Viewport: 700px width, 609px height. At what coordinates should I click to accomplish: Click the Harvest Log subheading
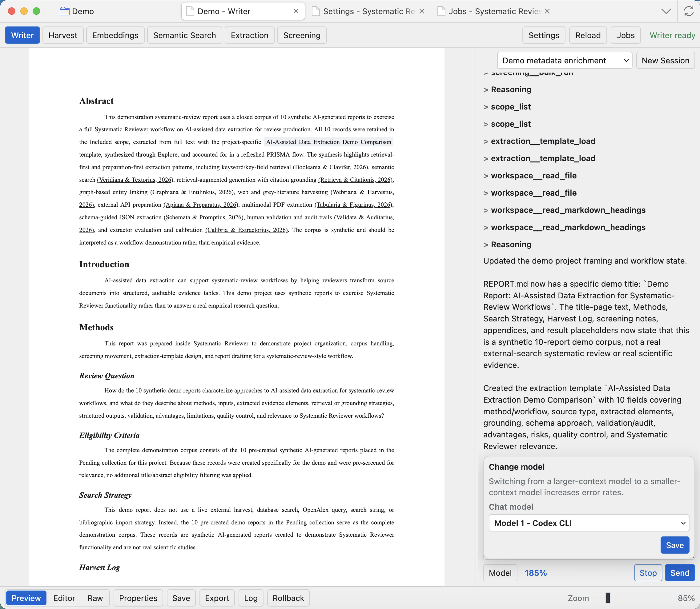coord(99,567)
